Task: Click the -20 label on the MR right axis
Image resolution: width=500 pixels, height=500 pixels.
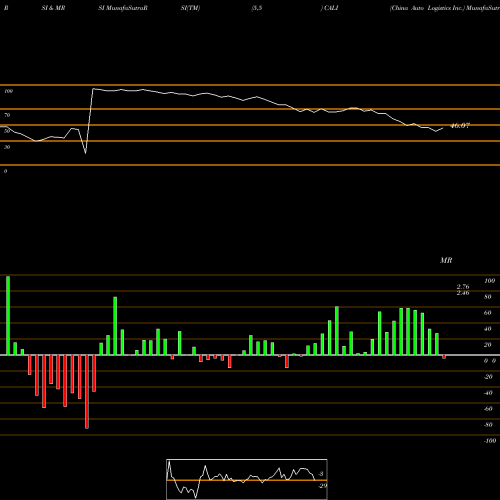Action: (488, 377)
